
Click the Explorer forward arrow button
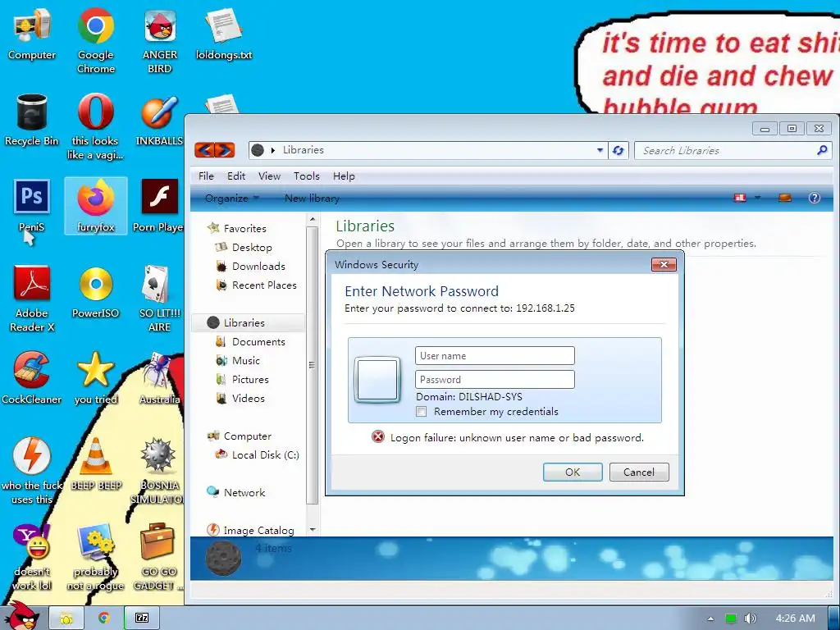tap(225, 150)
